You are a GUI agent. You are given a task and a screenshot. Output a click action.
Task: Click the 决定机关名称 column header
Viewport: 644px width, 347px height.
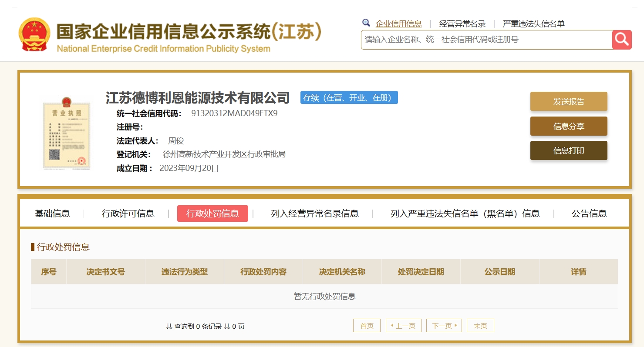[x=342, y=272]
